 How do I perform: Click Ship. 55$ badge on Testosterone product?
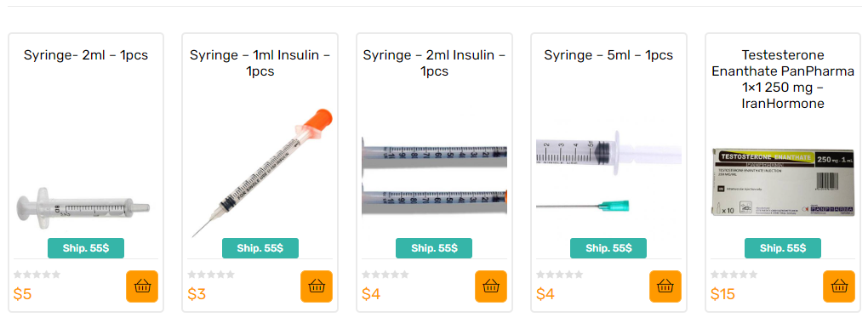[783, 248]
